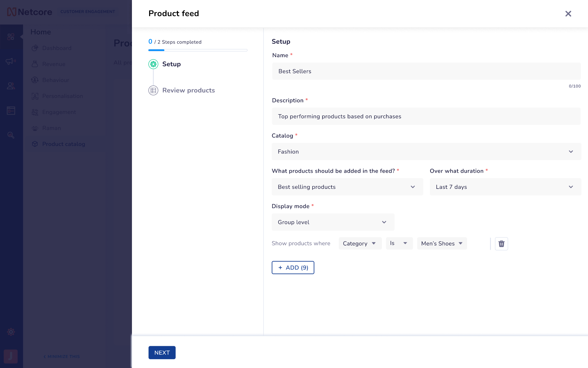Click the Setup step gear icon
Image resolution: width=588 pixels, height=368 pixels.
(153, 64)
